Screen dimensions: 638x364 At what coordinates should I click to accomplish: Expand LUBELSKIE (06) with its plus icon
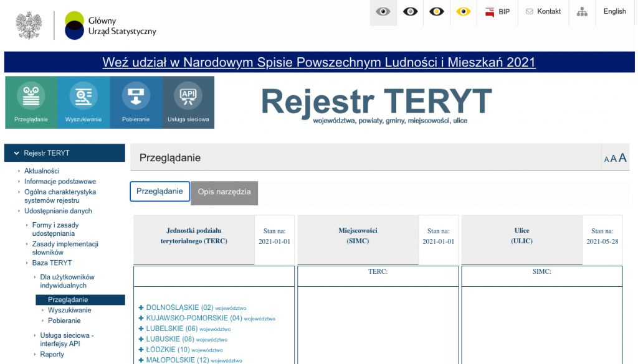[141, 329]
